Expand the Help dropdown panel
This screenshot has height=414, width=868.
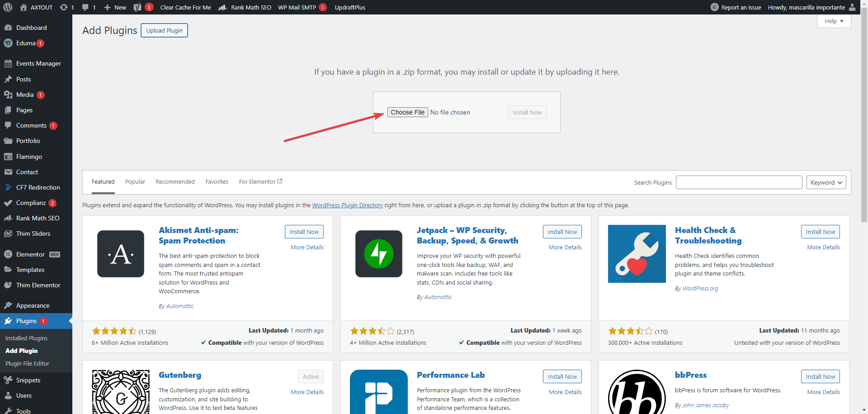click(x=834, y=21)
